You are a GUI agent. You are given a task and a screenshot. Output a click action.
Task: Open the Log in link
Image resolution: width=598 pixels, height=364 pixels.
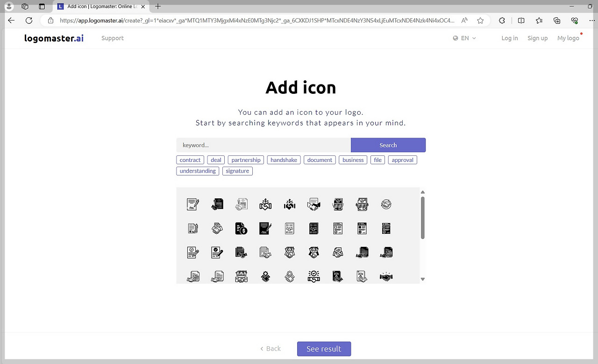510,38
